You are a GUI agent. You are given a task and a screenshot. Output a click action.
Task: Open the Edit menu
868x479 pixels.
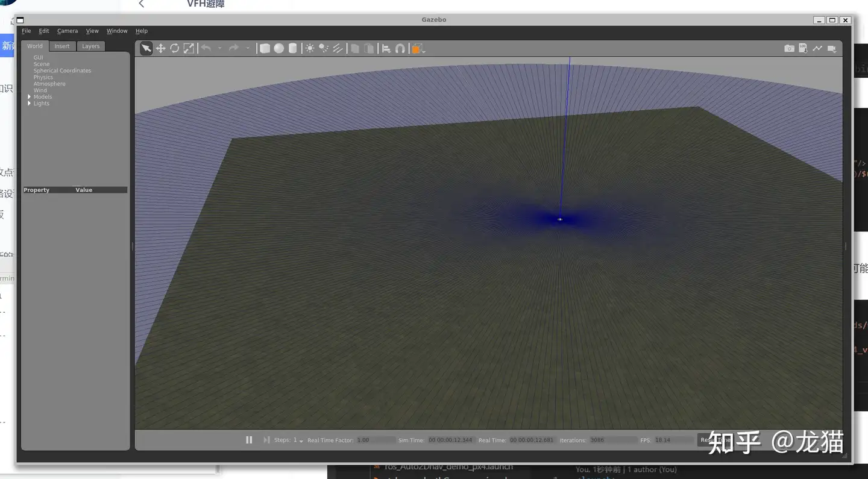[44, 31]
